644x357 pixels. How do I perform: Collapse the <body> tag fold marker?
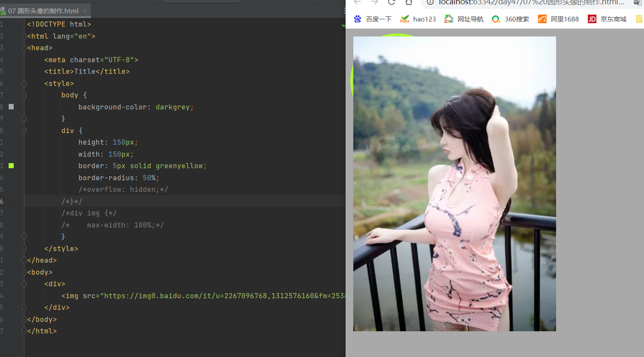(x=24, y=272)
